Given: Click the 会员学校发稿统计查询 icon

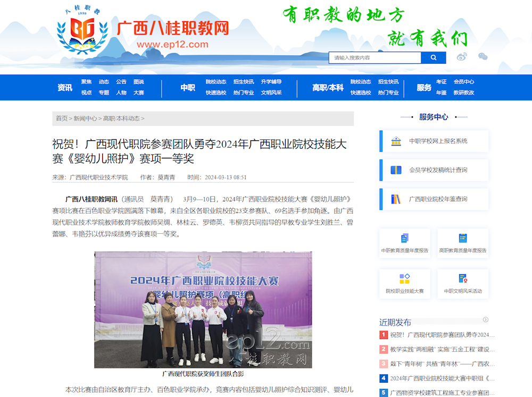Looking at the screenshot, I should (396, 170).
